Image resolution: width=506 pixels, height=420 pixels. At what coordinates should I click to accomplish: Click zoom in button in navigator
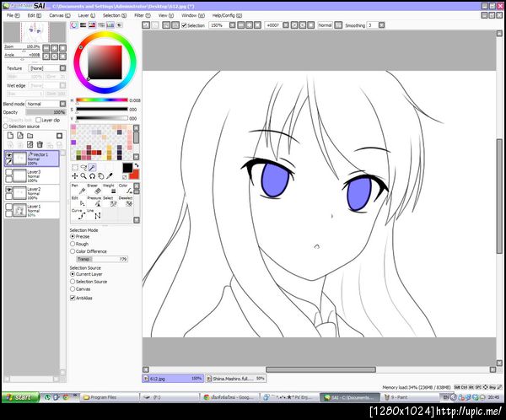tap(54, 48)
